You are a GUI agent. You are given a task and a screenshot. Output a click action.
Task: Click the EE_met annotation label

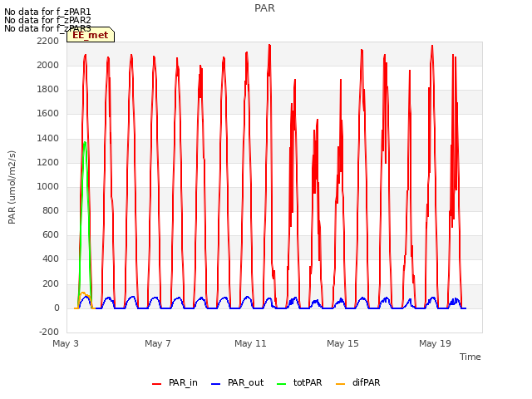(x=91, y=35)
